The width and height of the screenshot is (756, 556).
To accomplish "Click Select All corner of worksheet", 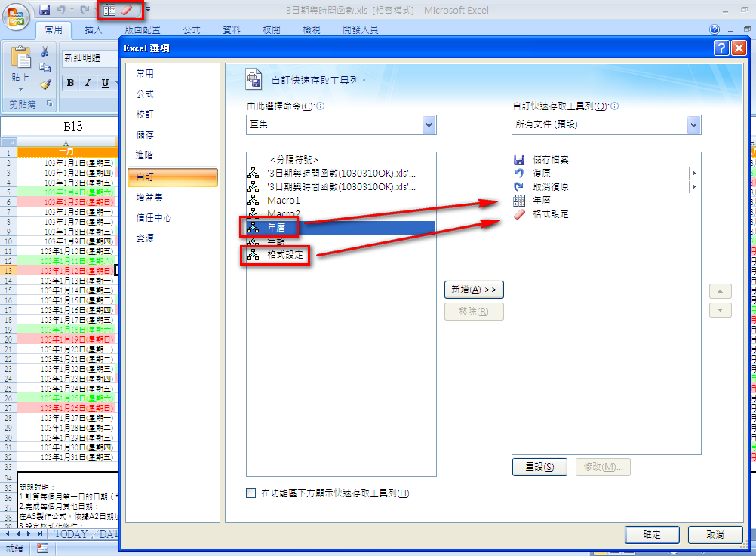I will [9, 143].
